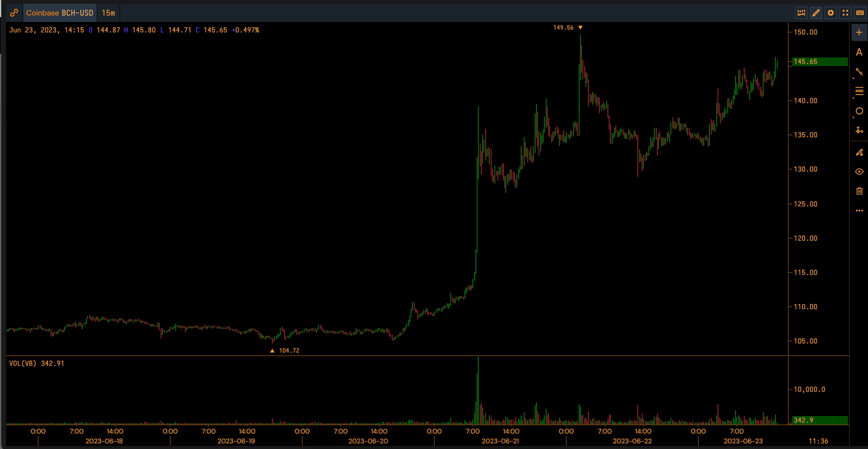Click the 11:36 countdown timer
868x449 pixels.
coord(818,441)
